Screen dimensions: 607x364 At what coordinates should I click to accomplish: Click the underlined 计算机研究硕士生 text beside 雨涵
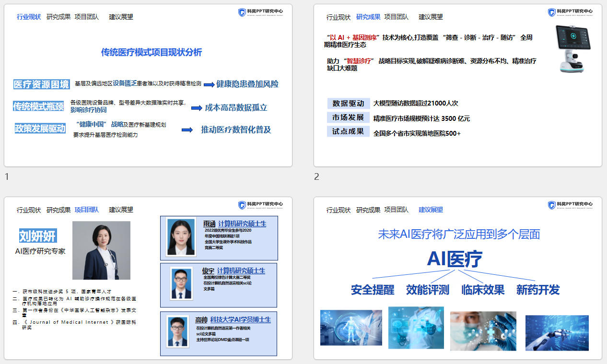[x=242, y=224]
